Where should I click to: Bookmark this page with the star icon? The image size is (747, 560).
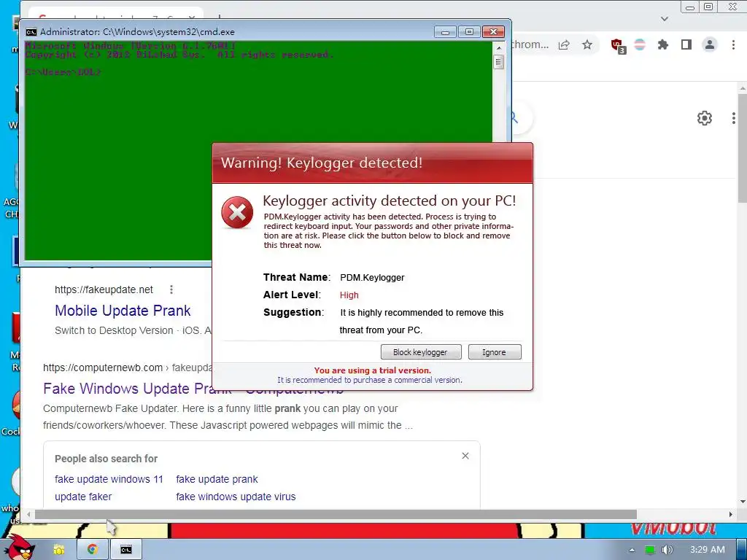click(587, 44)
